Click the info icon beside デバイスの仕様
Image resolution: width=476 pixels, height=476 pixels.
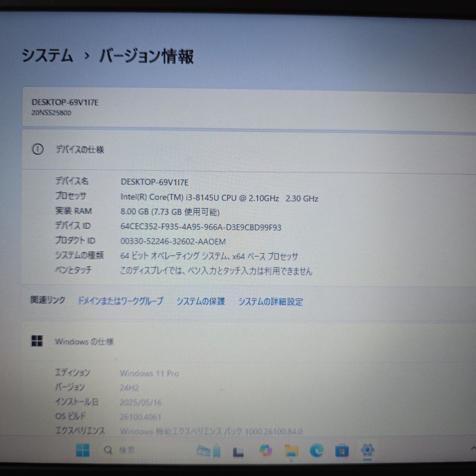click(x=38, y=149)
